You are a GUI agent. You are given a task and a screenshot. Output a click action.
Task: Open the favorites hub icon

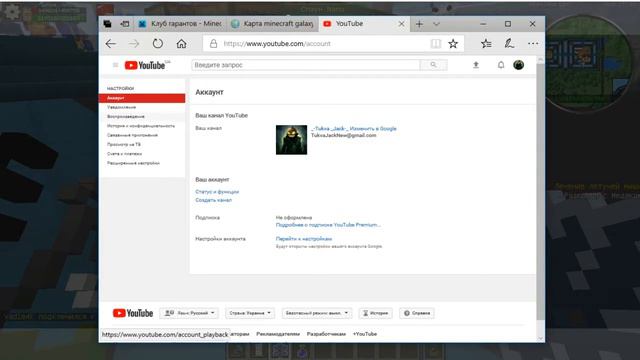pos(486,44)
